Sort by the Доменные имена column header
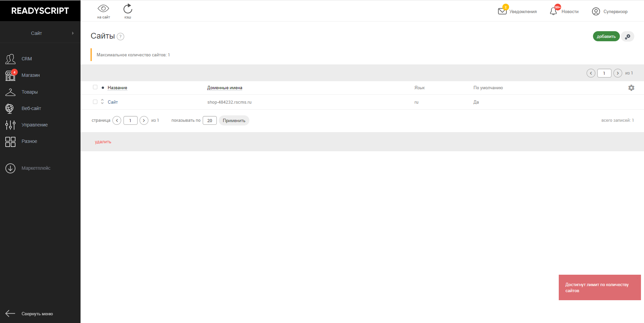This screenshot has height=323, width=644. coord(225,88)
